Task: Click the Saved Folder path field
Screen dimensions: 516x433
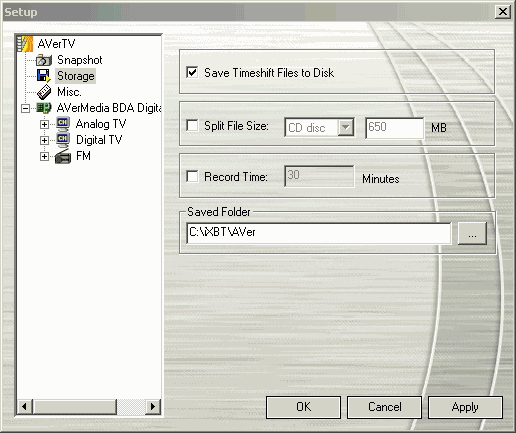Action: click(x=319, y=233)
